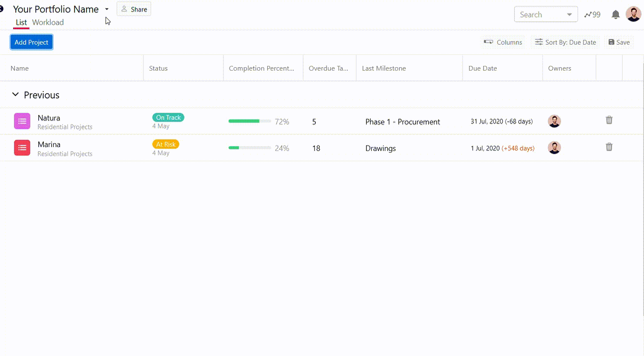
Task: Delete the Natura project using trash icon
Action: [609, 120]
